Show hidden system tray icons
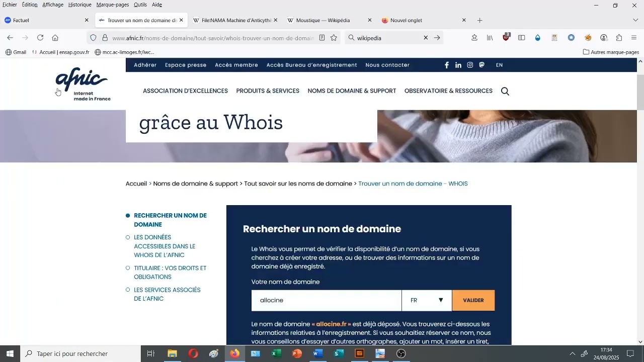 click(x=572, y=354)
